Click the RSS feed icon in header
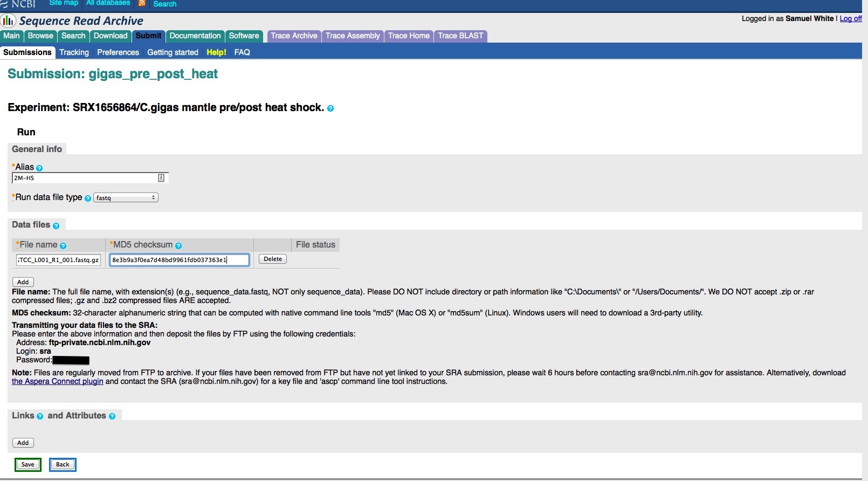Viewport: 868px width, 481px height. [x=142, y=3]
